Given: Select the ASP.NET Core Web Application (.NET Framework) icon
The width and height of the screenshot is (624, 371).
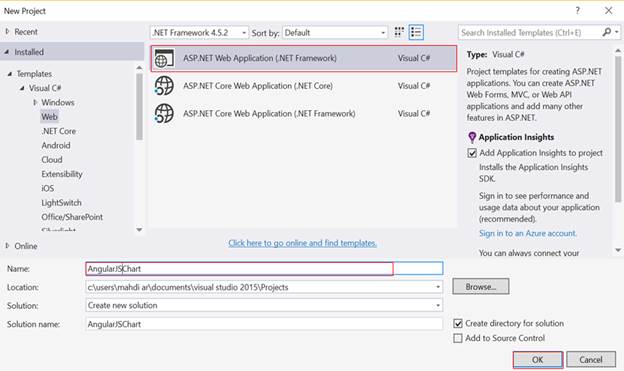Looking at the screenshot, I should 164,113.
